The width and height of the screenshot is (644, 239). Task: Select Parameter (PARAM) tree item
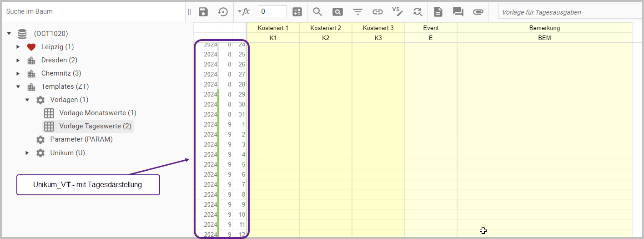(x=81, y=139)
